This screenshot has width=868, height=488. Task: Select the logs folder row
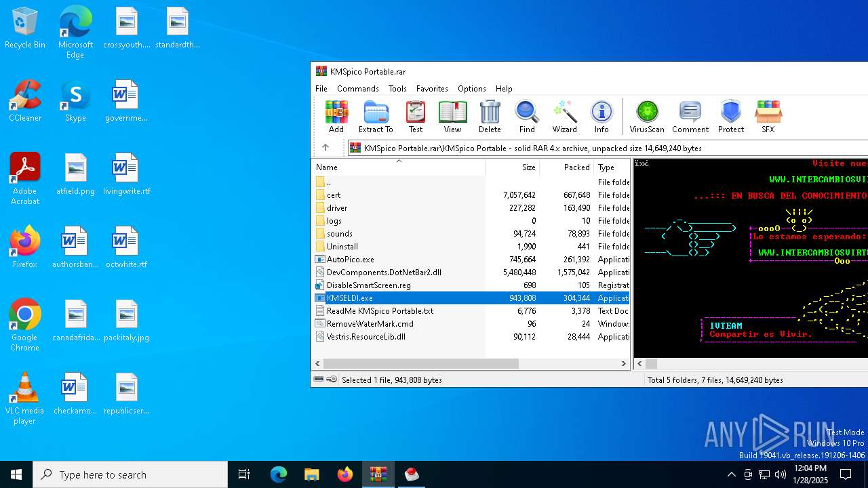[471, 221]
